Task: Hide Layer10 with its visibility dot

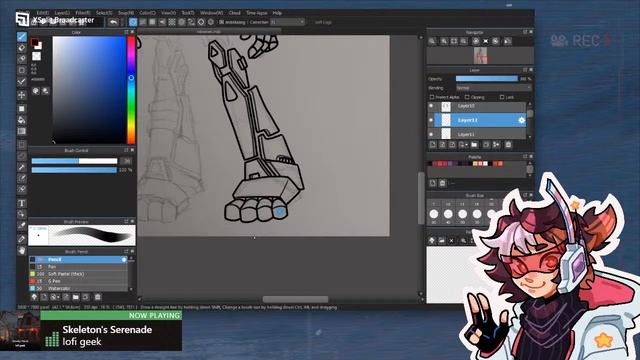Action: click(431, 106)
